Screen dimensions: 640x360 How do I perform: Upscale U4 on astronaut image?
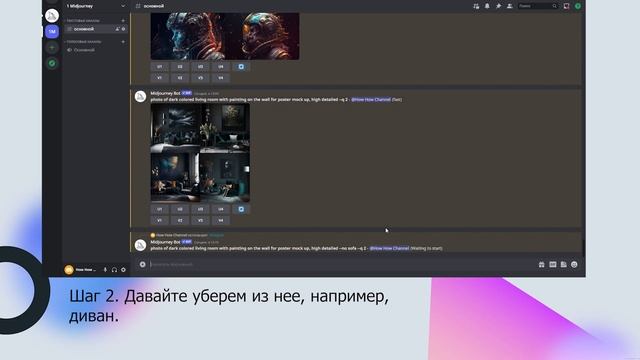pos(221,67)
